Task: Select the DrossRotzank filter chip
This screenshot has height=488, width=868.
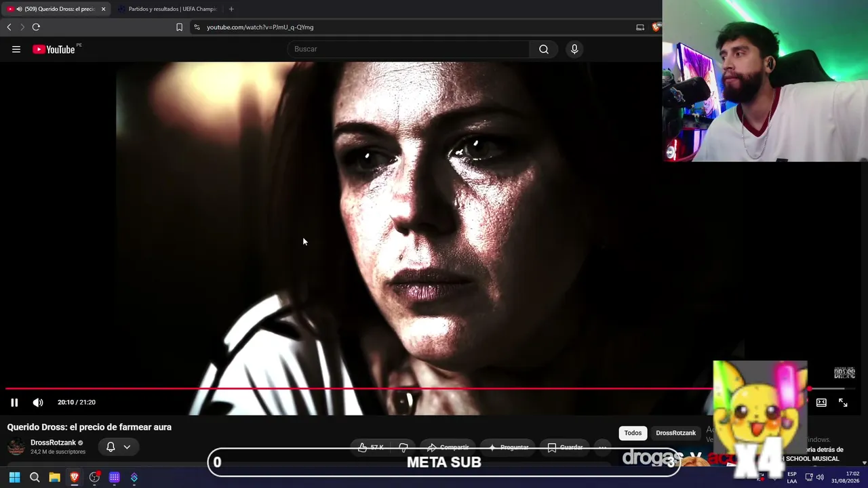Action: coord(675,433)
